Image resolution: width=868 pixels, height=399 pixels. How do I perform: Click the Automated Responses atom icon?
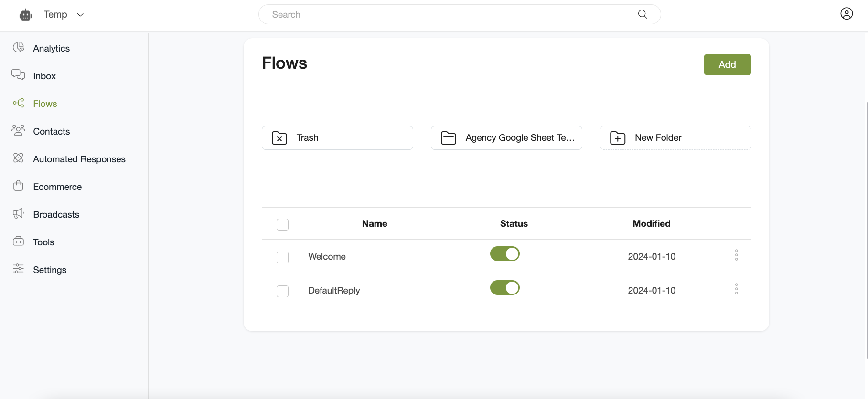click(19, 158)
